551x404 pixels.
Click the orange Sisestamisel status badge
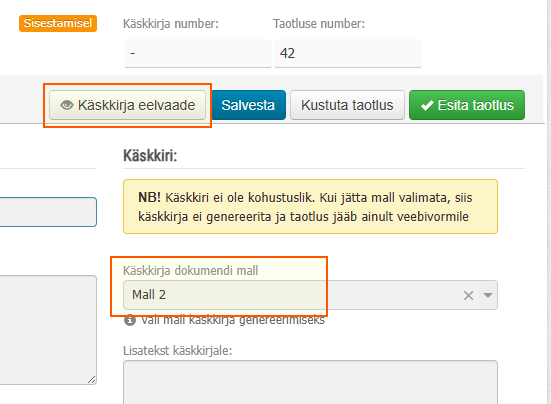click(x=58, y=24)
